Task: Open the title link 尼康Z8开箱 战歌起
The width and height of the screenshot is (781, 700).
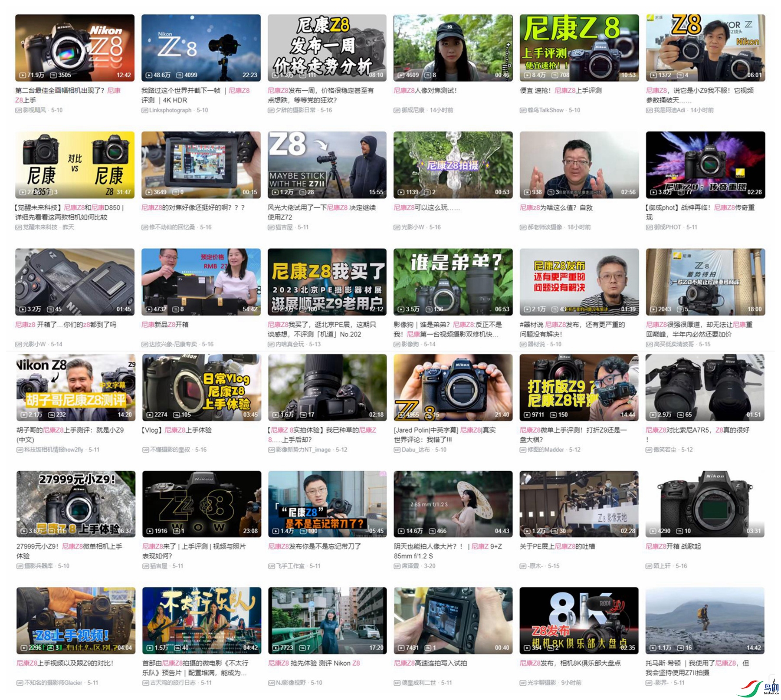Action: point(673,546)
